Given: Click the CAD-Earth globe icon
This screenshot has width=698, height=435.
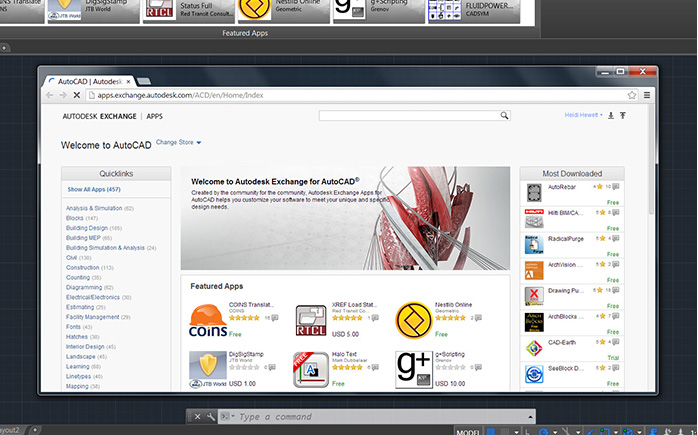Looking at the screenshot, I should pos(534,348).
